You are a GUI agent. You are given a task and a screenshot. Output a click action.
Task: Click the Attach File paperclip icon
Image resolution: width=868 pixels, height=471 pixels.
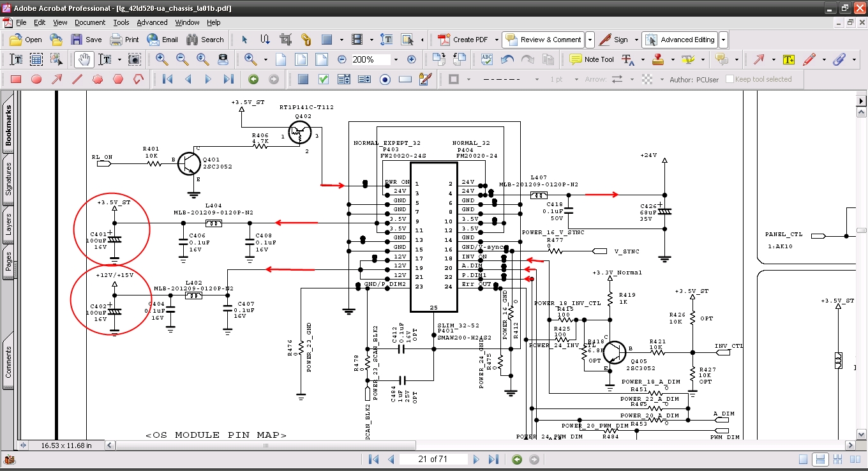pos(839,59)
